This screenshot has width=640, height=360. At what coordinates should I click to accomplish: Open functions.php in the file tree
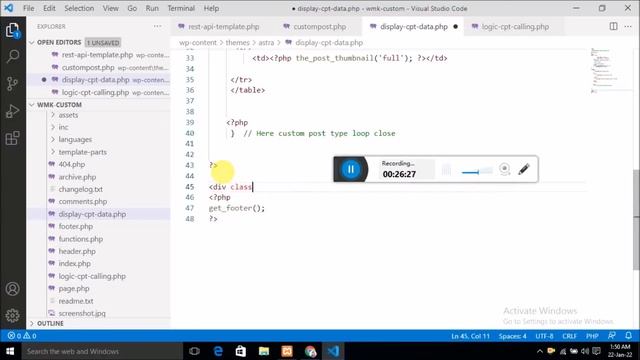(x=80, y=239)
